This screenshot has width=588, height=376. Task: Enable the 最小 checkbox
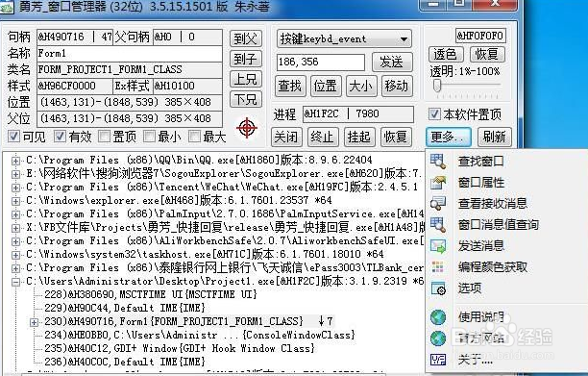149,137
